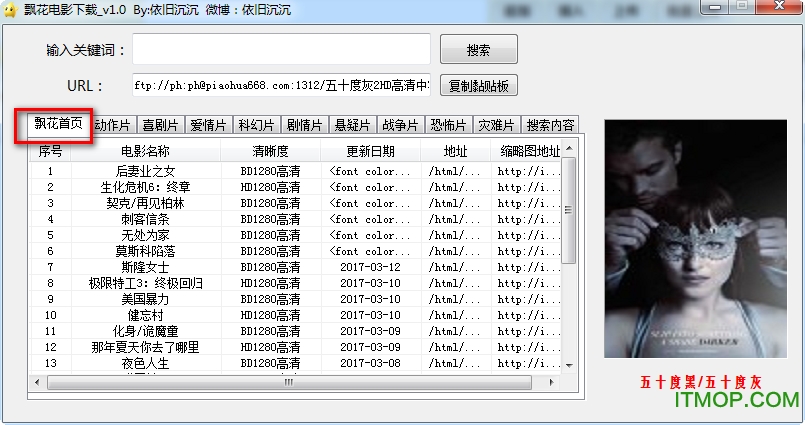The width and height of the screenshot is (805, 425).
Task: Sort by the 缩略图地址 column header
Action: 526,151
